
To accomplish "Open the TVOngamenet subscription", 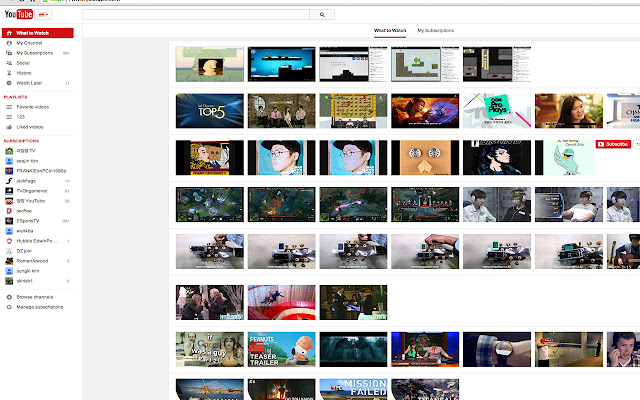I will point(32,191).
